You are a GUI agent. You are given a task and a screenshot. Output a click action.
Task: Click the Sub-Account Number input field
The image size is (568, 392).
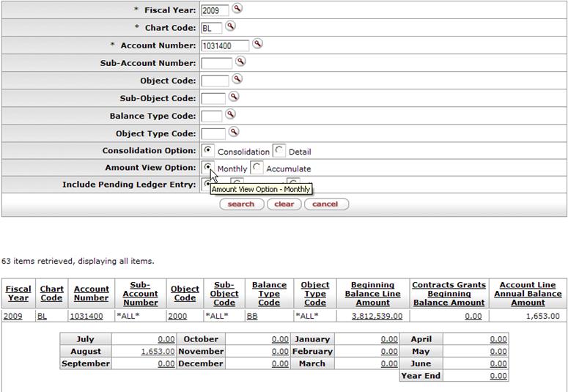point(217,64)
